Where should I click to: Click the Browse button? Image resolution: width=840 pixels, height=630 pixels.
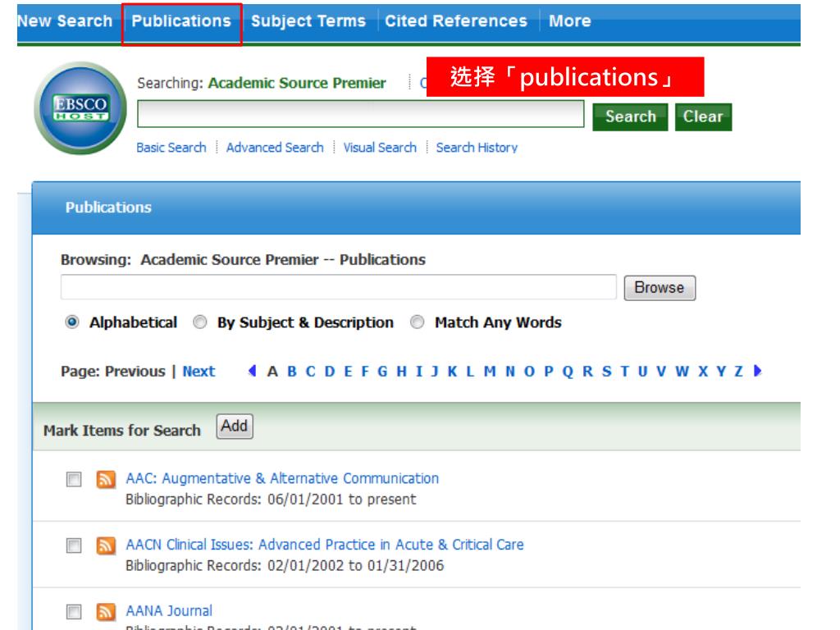[660, 288]
